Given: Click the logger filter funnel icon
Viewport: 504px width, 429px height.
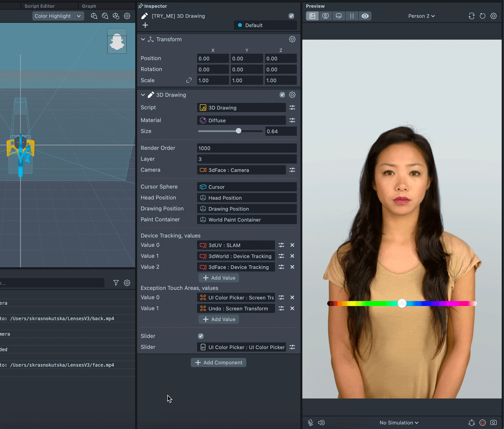Looking at the screenshot, I should [x=116, y=283].
